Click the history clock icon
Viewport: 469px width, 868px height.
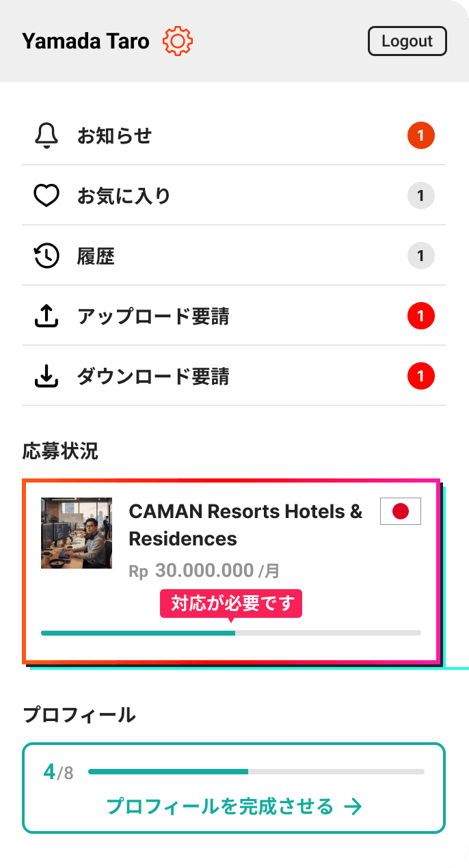pyautogui.click(x=46, y=256)
